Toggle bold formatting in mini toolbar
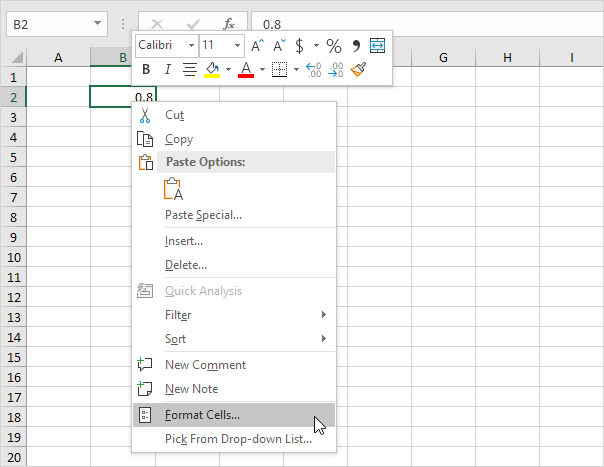The height and width of the screenshot is (467, 604). click(146, 69)
